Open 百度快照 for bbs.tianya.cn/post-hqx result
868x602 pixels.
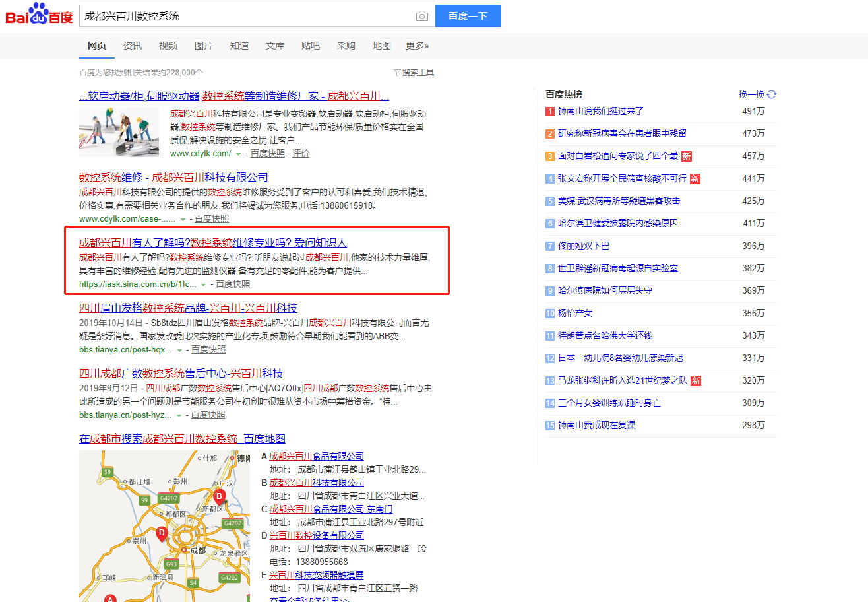(x=208, y=349)
